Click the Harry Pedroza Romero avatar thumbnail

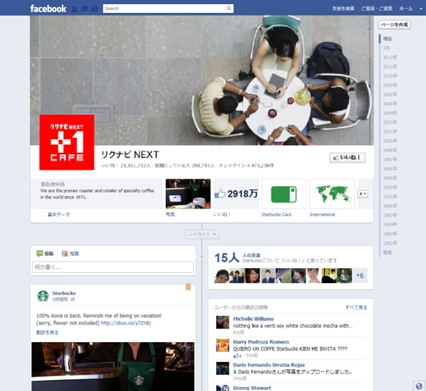[222, 345]
